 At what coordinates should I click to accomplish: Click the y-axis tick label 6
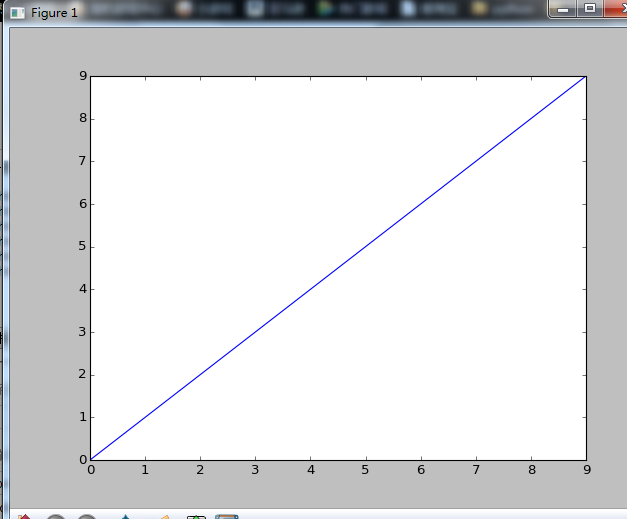point(82,204)
